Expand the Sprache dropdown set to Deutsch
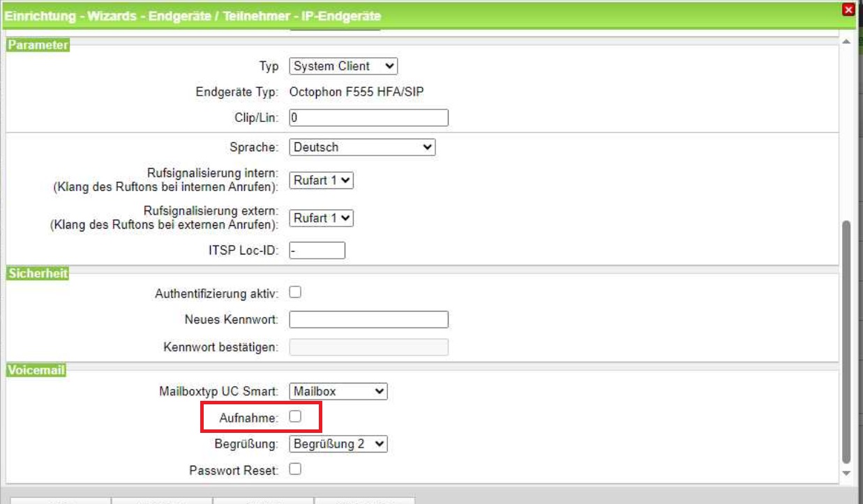863x504 pixels. pos(362,147)
